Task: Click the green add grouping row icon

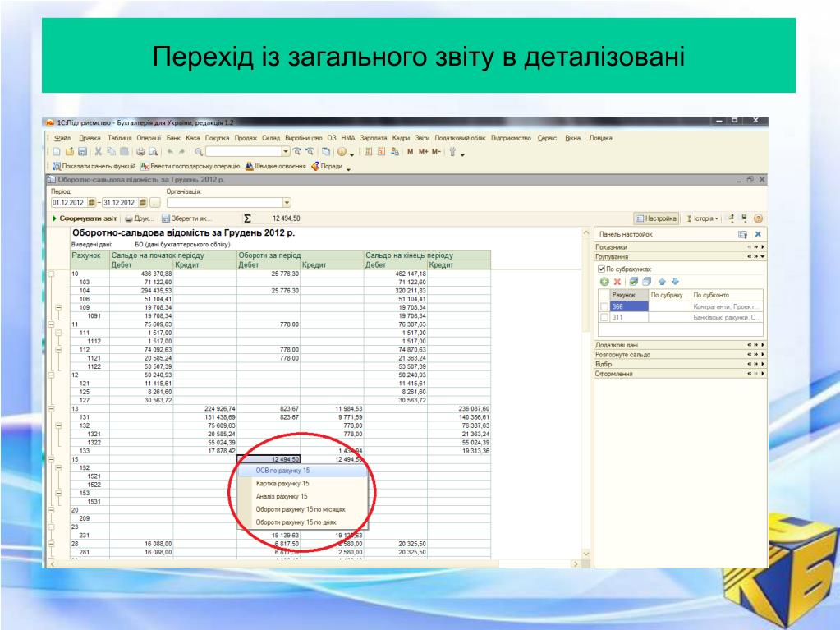Action: click(x=604, y=282)
